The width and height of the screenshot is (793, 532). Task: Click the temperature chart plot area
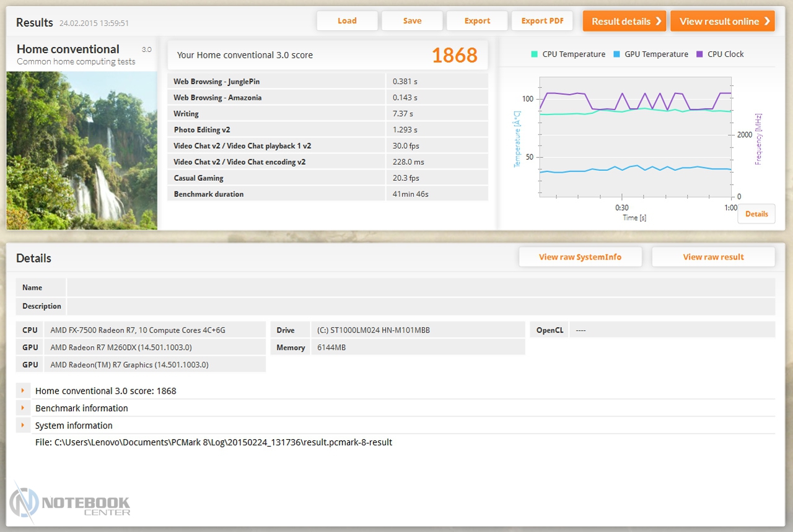tap(635, 137)
